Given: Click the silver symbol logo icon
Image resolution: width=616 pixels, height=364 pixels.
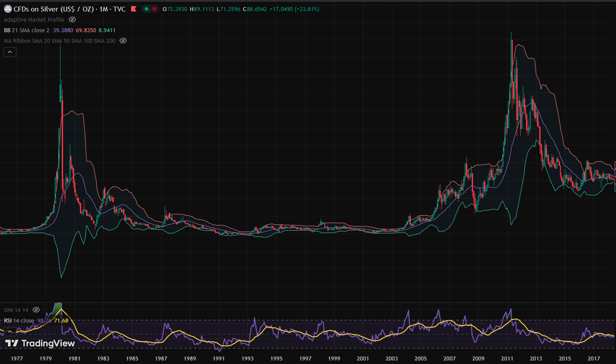Looking at the screenshot, I should [8, 9].
